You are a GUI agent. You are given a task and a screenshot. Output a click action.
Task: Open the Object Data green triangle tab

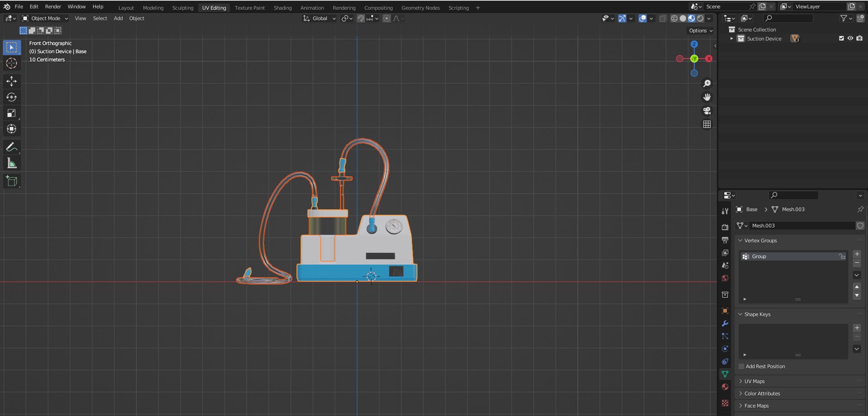click(725, 374)
